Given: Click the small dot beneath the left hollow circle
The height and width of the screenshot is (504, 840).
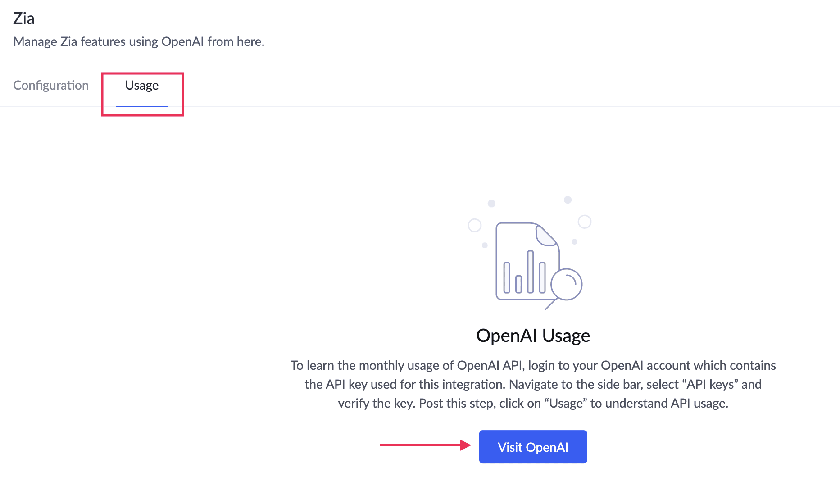Looking at the screenshot, I should (x=485, y=245).
